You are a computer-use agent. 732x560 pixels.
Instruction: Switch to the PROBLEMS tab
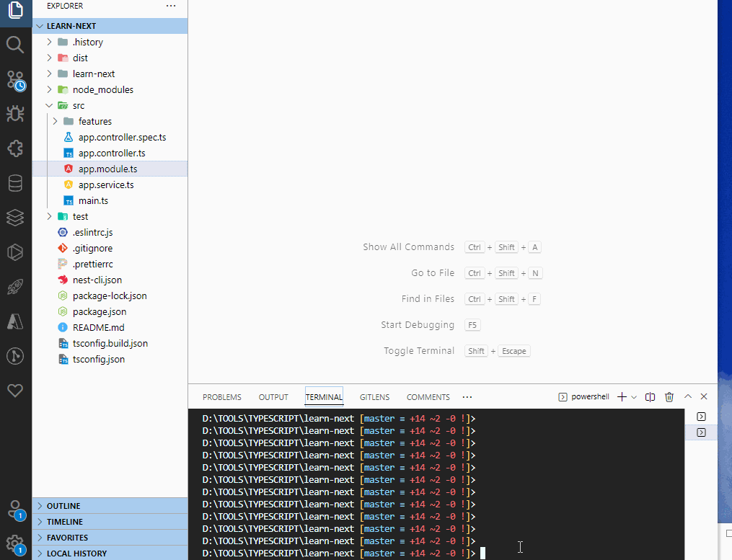pyautogui.click(x=221, y=397)
